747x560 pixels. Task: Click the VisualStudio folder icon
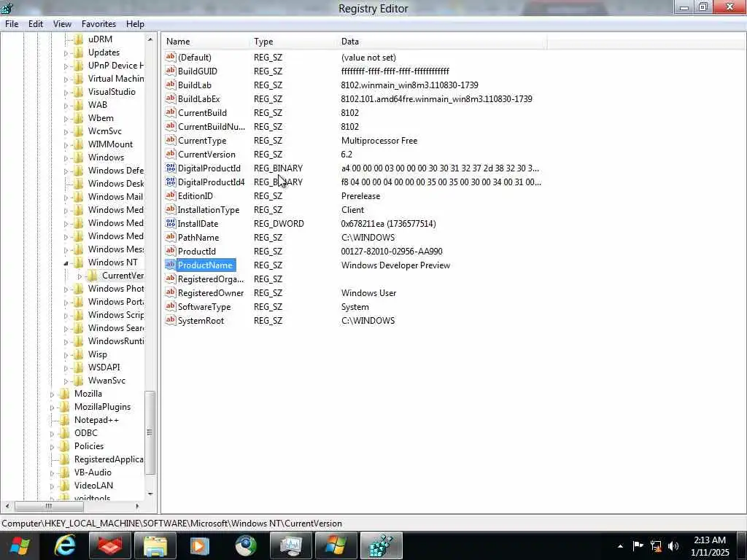click(79, 91)
